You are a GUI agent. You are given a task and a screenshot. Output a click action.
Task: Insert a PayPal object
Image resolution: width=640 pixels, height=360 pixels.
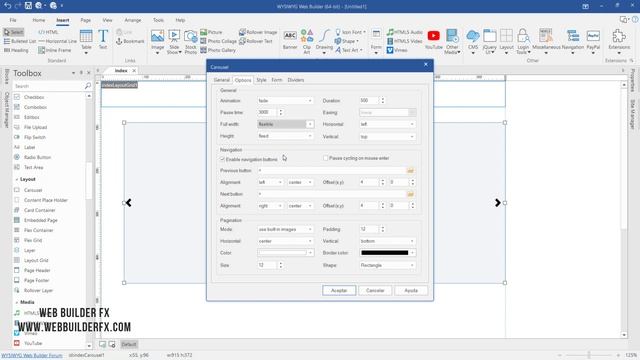tap(593, 41)
